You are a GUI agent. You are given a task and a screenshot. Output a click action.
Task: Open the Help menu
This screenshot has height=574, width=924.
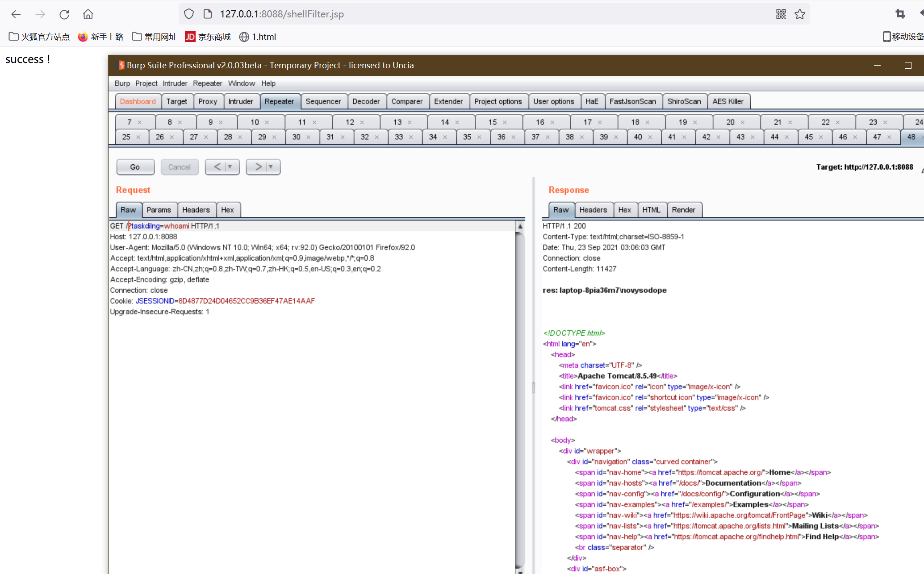pos(268,83)
